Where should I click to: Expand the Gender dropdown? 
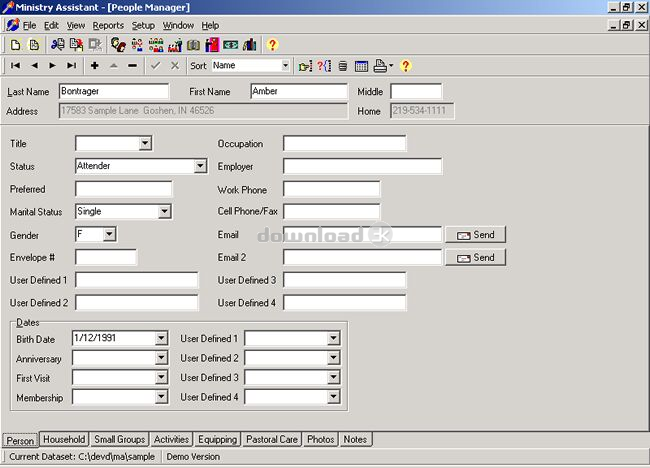[x=109, y=234]
